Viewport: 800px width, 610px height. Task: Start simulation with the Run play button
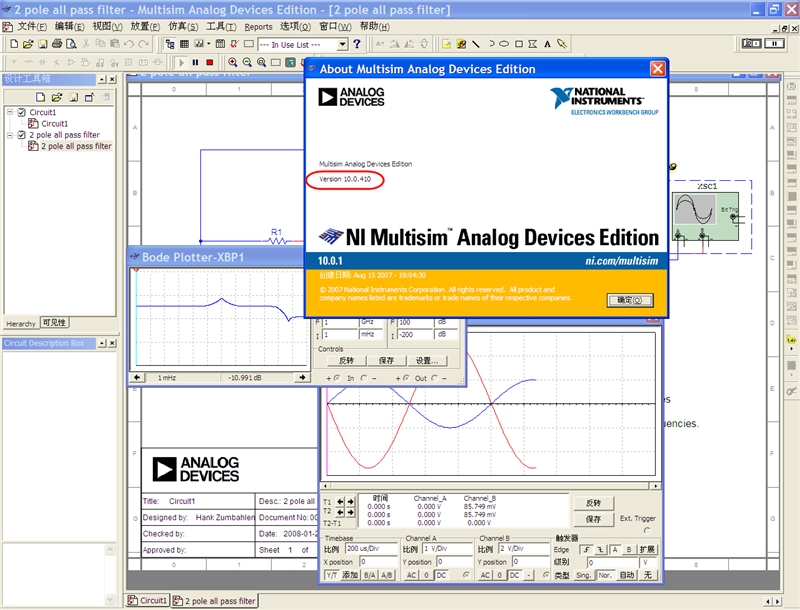pos(181,62)
